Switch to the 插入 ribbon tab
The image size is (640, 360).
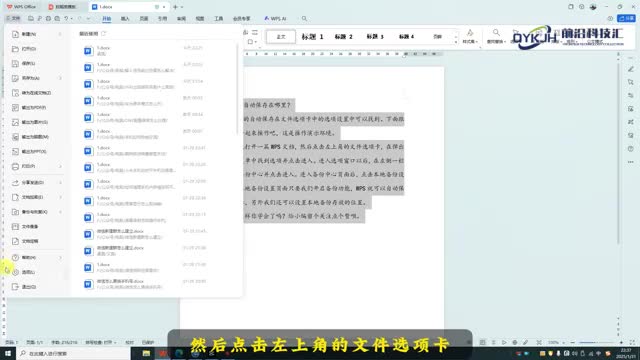click(125, 18)
